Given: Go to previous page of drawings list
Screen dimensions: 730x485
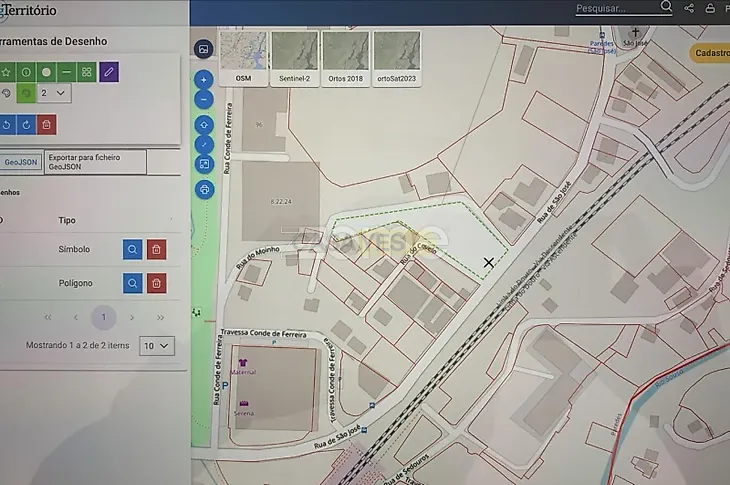Looking at the screenshot, I should click(76, 317).
